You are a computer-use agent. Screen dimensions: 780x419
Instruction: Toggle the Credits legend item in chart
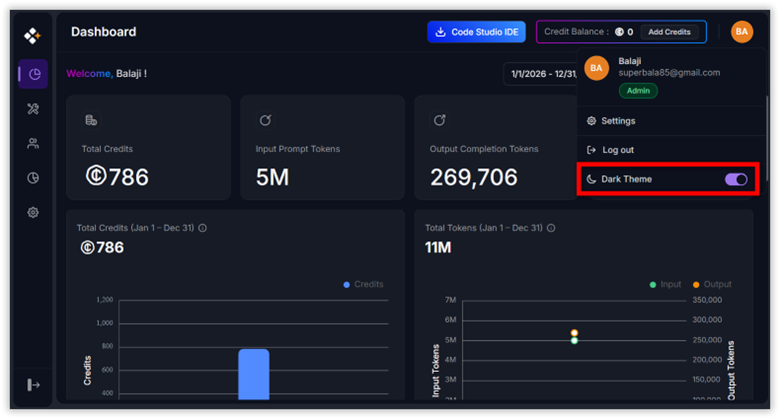click(363, 284)
